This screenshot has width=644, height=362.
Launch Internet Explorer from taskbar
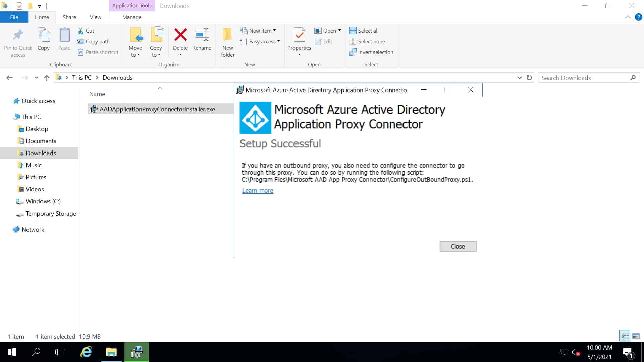click(86, 352)
